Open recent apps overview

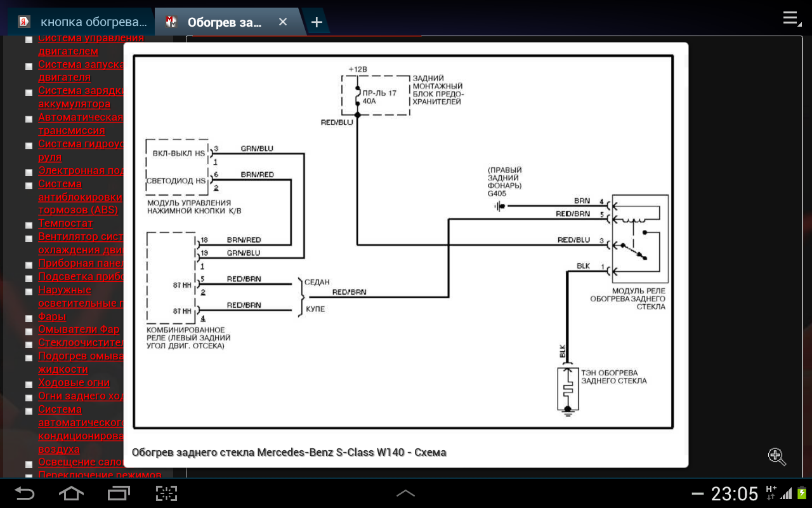tap(119, 493)
